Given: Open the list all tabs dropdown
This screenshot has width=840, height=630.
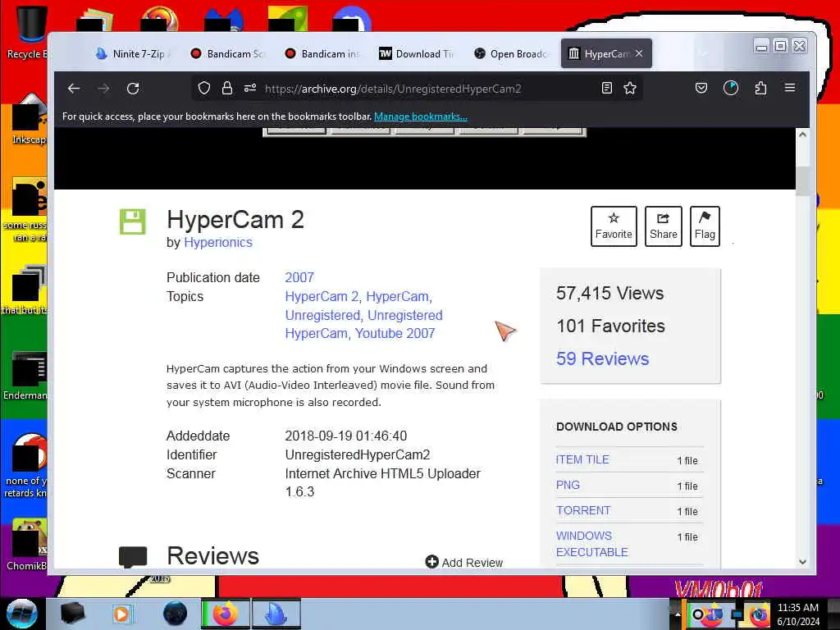Looking at the screenshot, I should tap(703, 53).
